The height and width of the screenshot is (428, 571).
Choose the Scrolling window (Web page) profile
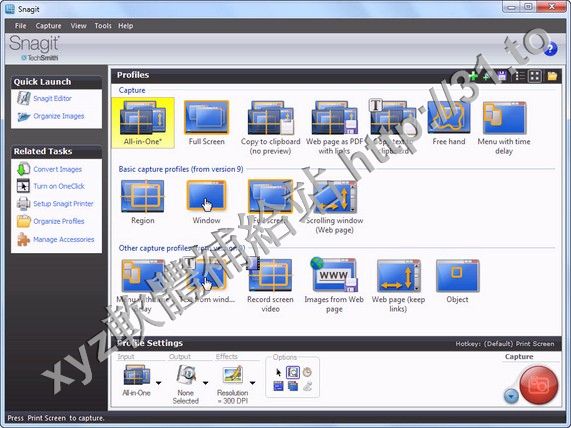click(334, 207)
